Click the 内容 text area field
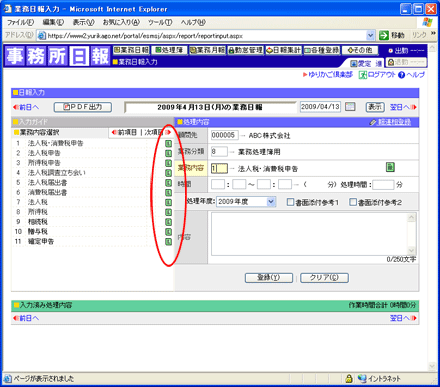Viewport: 440px width, 387px height. tap(309, 234)
